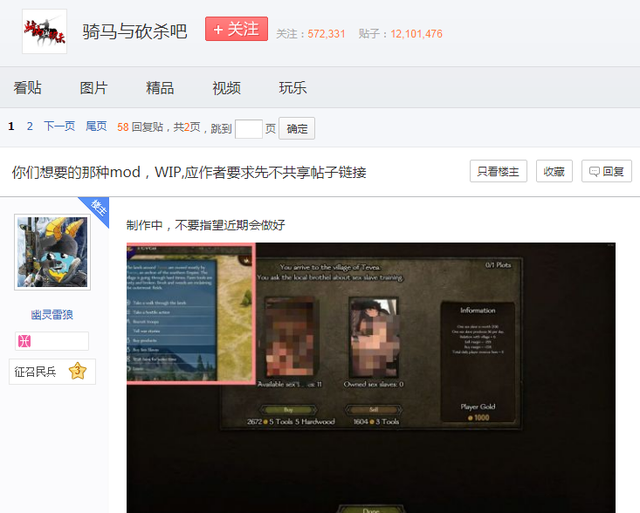Open the 视频 tab
This screenshot has width=640, height=513.
pyautogui.click(x=227, y=88)
